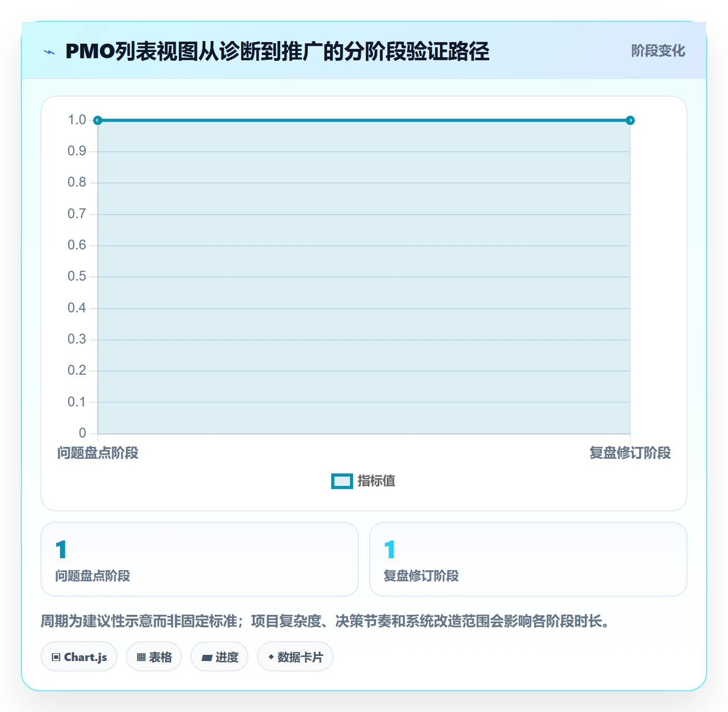Select the data point at 复盘修订阶段

pos(630,121)
